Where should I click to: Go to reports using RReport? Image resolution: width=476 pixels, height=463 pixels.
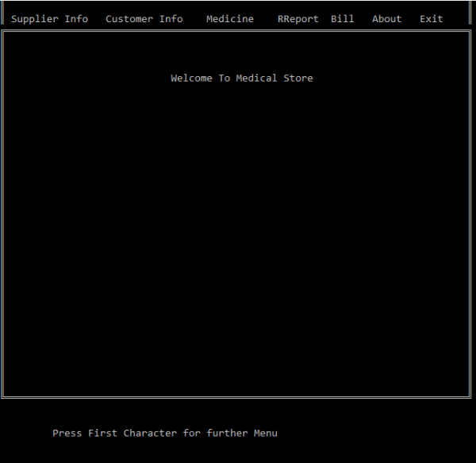point(297,19)
